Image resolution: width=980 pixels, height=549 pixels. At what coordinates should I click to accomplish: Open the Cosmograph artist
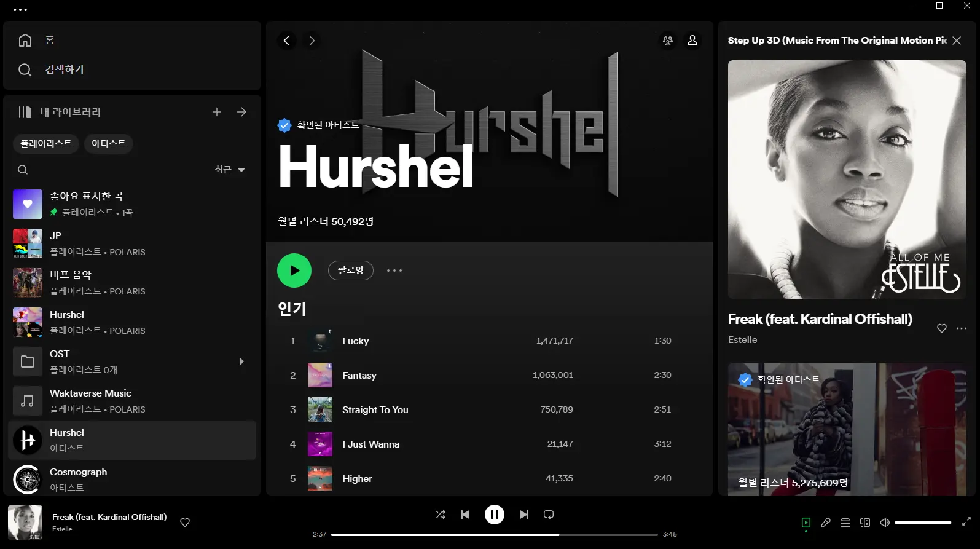132,480
